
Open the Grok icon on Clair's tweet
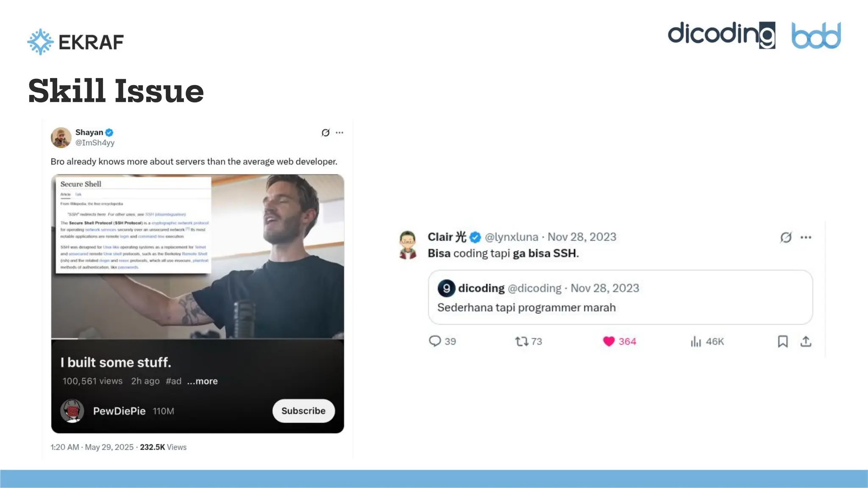click(786, 237)
